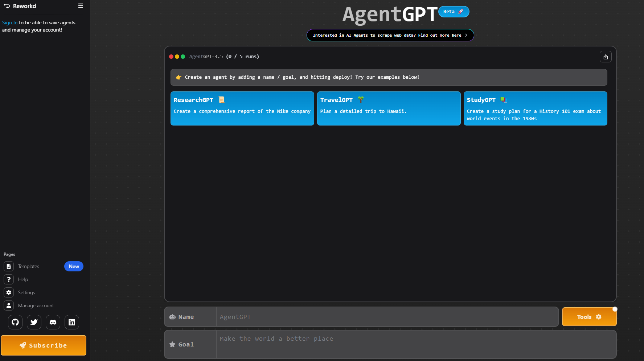644x361 pixels.
Task: Click the Sign In link
Action: coord(10,22)
